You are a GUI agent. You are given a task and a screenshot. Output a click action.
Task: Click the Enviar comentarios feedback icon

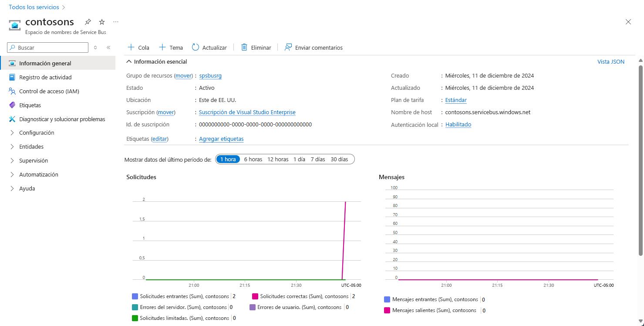tap(288, 47)
